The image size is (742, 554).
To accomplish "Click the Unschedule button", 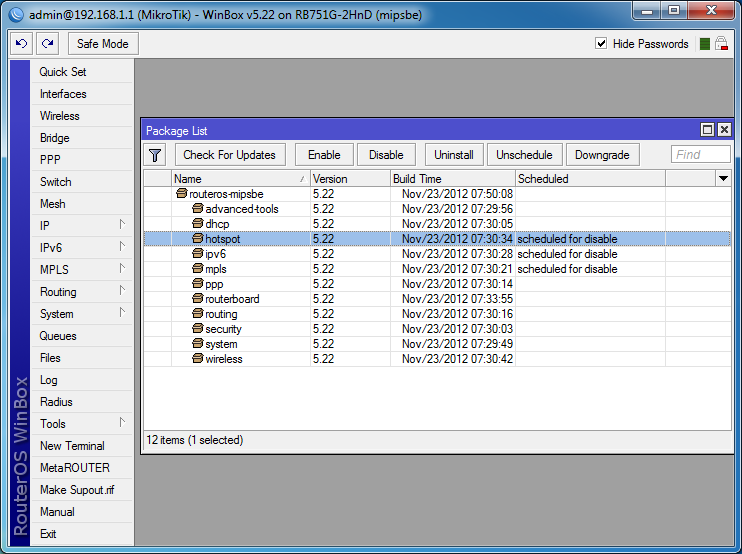I will (x=524, y=155).
